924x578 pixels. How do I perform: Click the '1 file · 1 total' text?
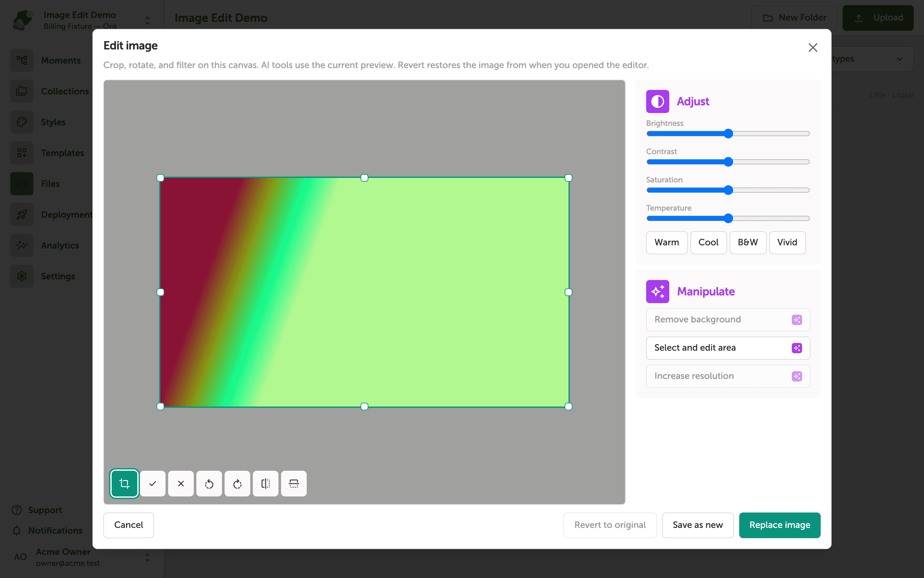pos(891,95)
